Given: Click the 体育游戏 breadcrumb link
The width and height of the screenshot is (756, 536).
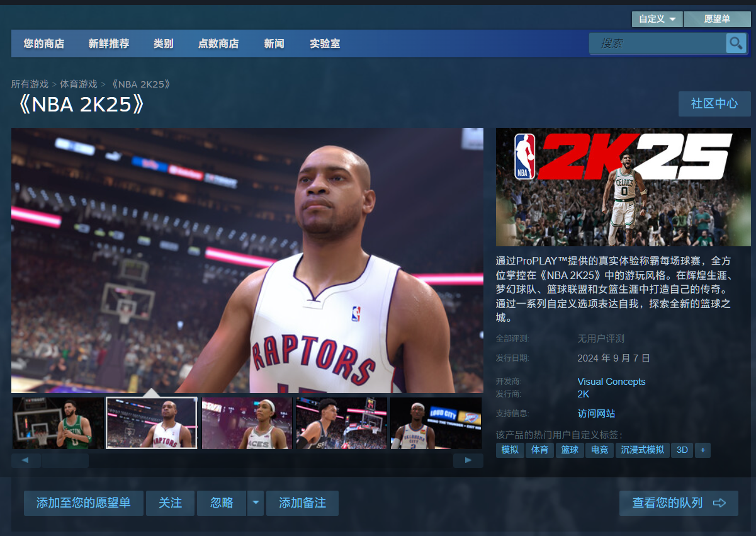Looking at the screenshot, I should tap(79, 84).
